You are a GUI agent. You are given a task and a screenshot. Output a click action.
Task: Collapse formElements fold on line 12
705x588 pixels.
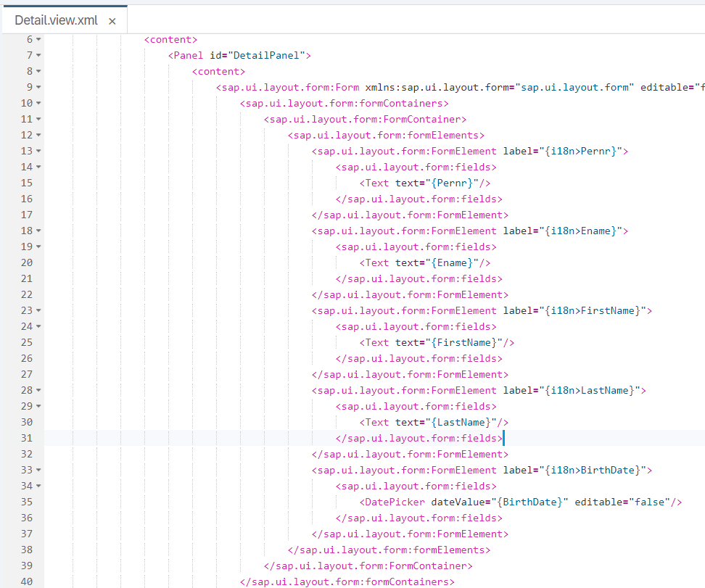coord(38,136)
